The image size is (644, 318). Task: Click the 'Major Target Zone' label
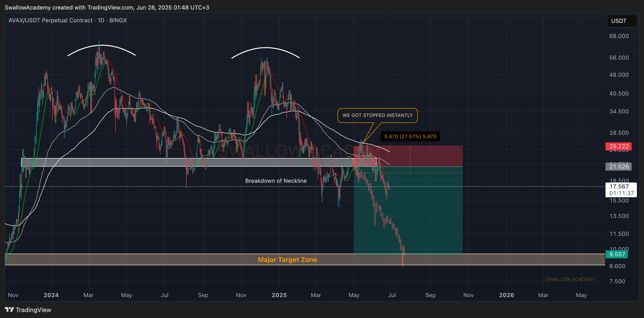[x=288, y=260]
